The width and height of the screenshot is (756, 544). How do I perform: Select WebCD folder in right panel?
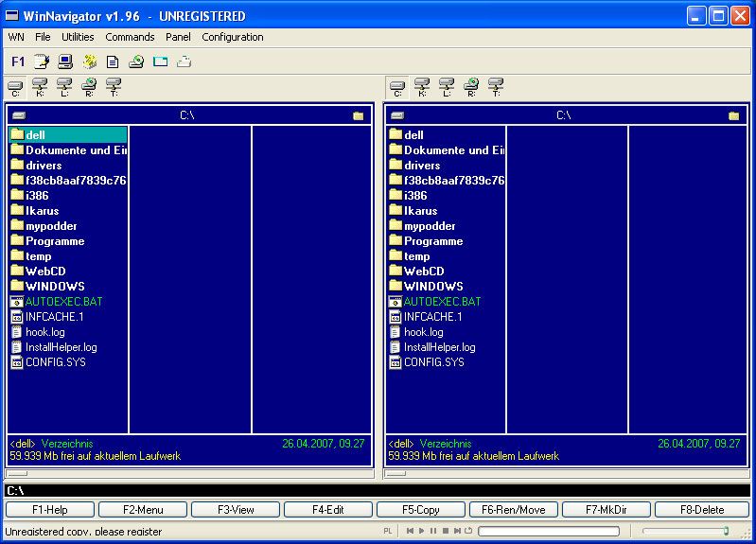[x=447, y=272]
